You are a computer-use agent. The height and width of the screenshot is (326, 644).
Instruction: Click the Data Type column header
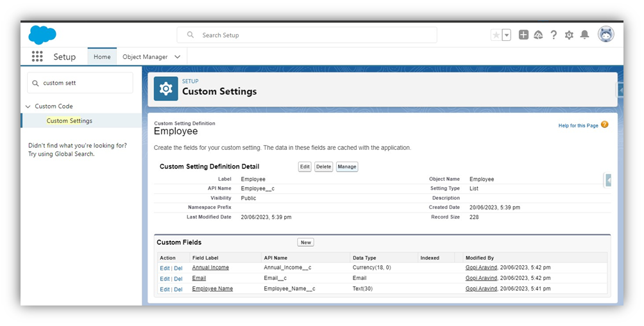click(364, 258)
